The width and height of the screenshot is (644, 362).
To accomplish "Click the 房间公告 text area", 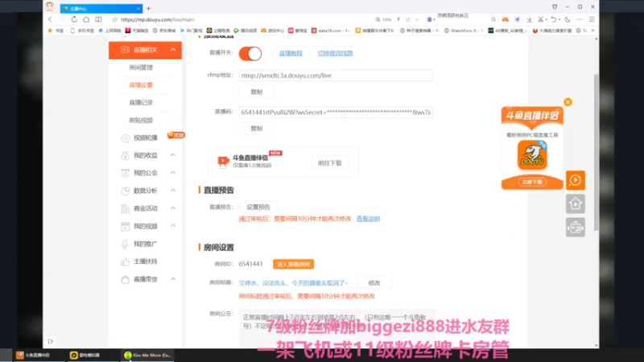I will pos(336,327).
